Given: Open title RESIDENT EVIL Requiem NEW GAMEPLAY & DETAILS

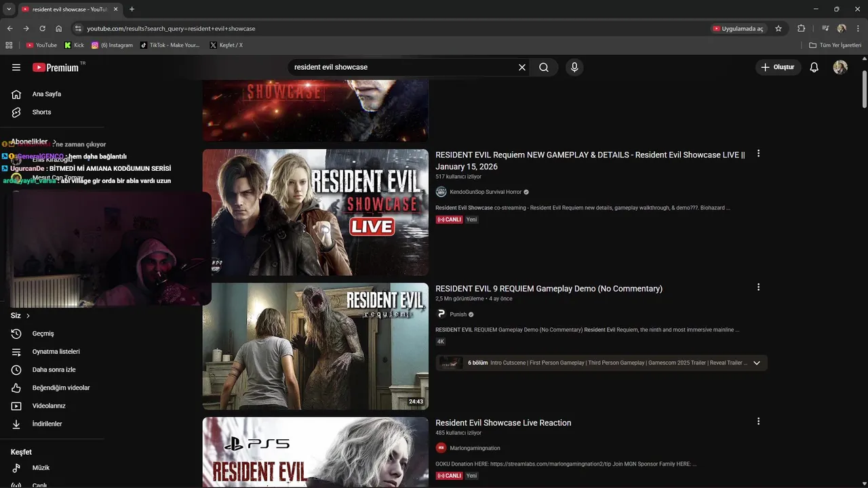Looking at the screenshot, I should [x=590, y=161].
